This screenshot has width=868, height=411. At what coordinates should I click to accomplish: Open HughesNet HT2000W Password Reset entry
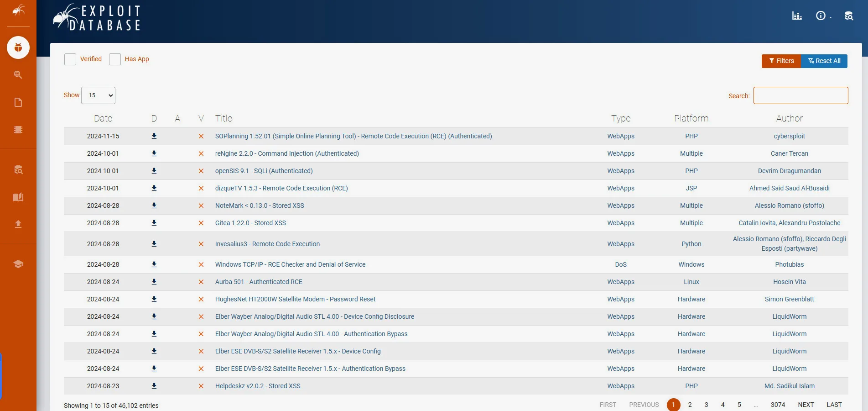(x=296, y=299)
